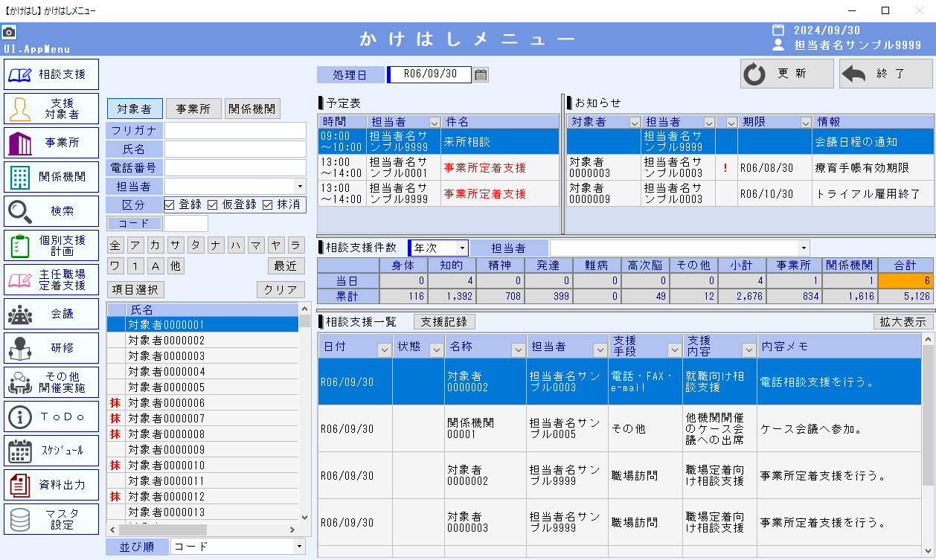Click the 拡大表示 button
936x560 pixels.
click(903, 321)
